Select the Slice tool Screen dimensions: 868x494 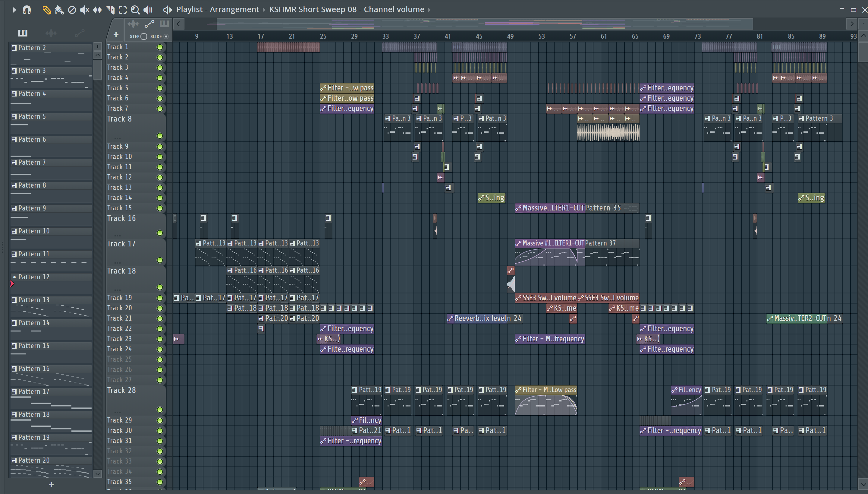point(110,10)
